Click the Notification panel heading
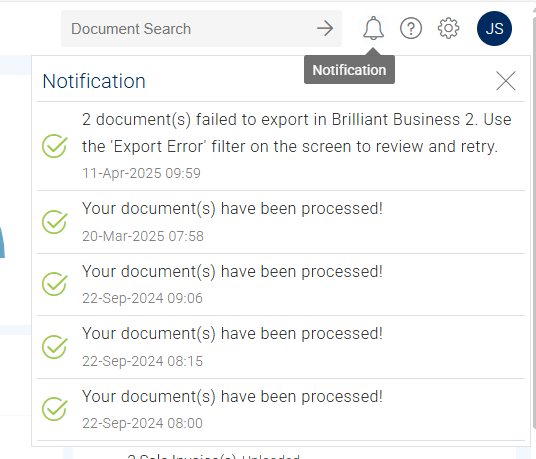This screenshot has height=459, width=536. pos(94,81)
